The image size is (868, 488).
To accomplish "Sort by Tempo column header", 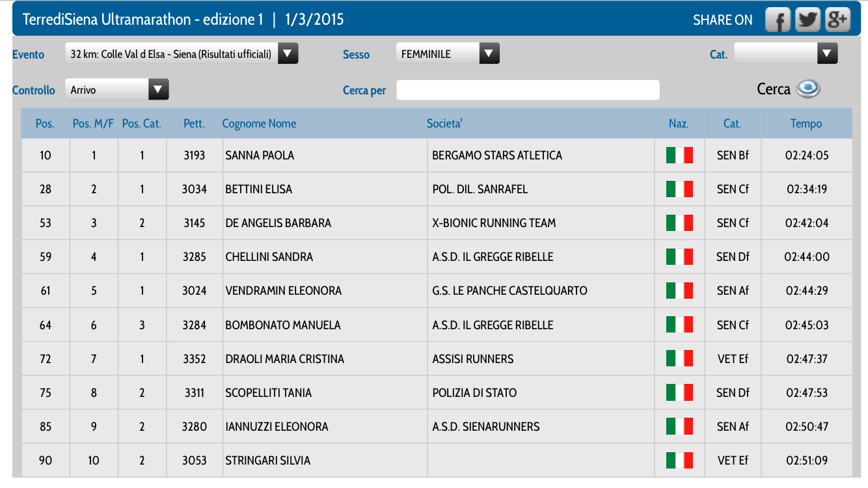I will (806, 124).
